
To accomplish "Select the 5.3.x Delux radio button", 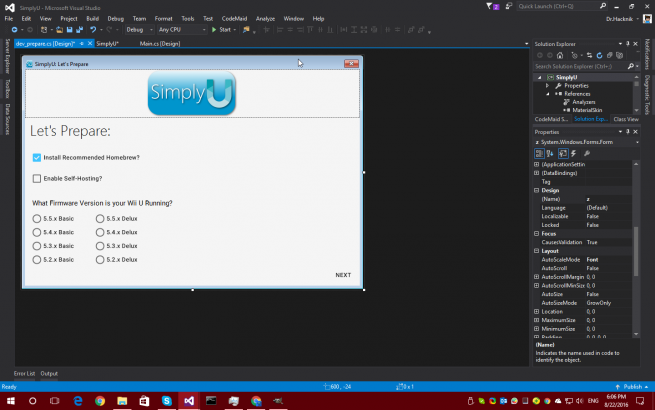I will click(x=100, y=246).
